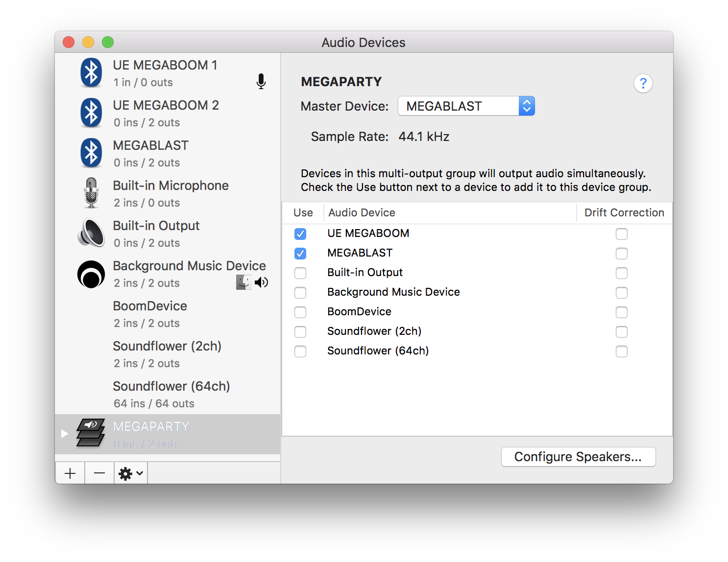Enable Drift Correction for MEGABLAST
Viewport: 728px width, 562px height.
[622, 254]
